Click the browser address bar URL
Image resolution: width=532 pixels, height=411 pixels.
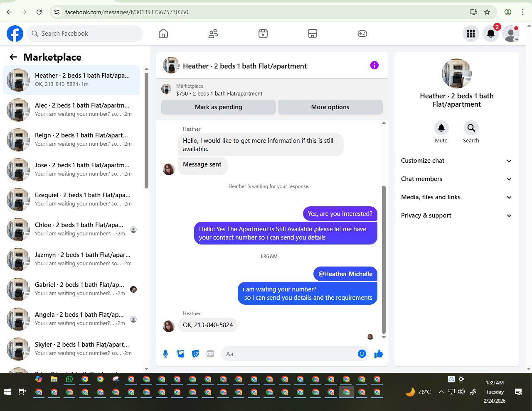coord(127,12)
